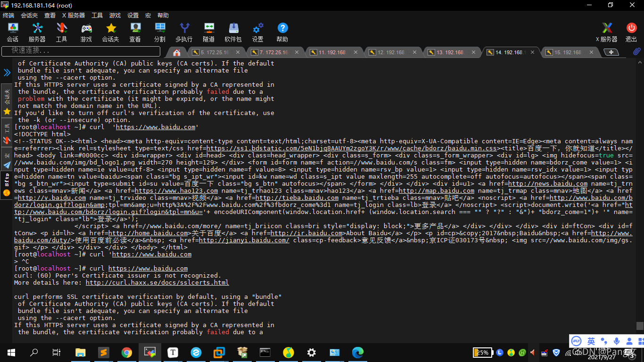
Task: Expand the sidebar with double chevron
Action: point(7,73)
